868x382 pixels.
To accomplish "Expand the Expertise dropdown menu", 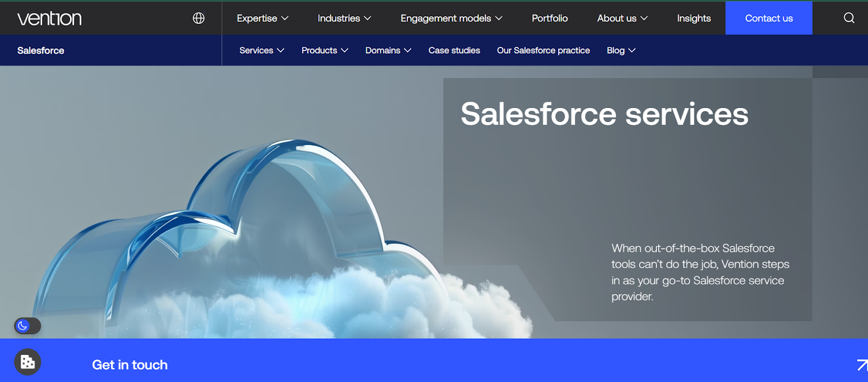I will click(263, 18).
